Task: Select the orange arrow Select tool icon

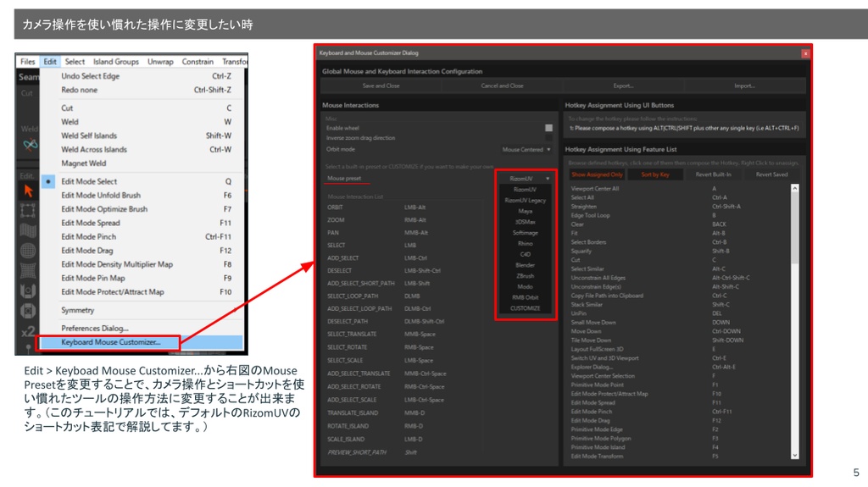Action: [x=28, y=191]
